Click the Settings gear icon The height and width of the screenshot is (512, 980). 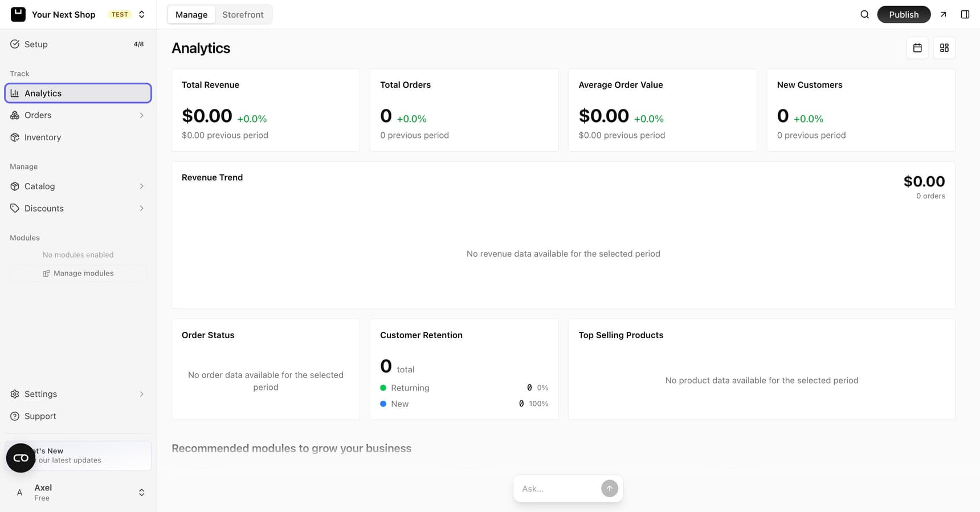pos(15,394)
